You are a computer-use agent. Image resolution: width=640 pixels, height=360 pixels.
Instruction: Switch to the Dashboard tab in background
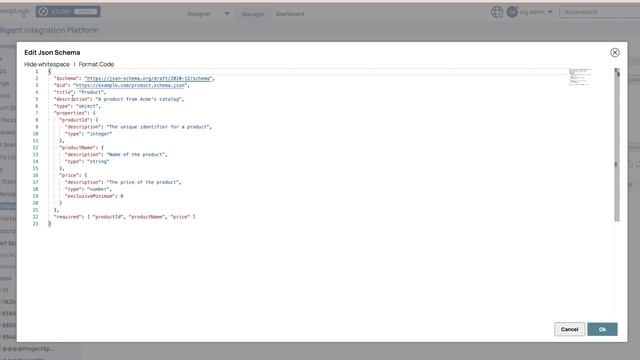(290, 14)
